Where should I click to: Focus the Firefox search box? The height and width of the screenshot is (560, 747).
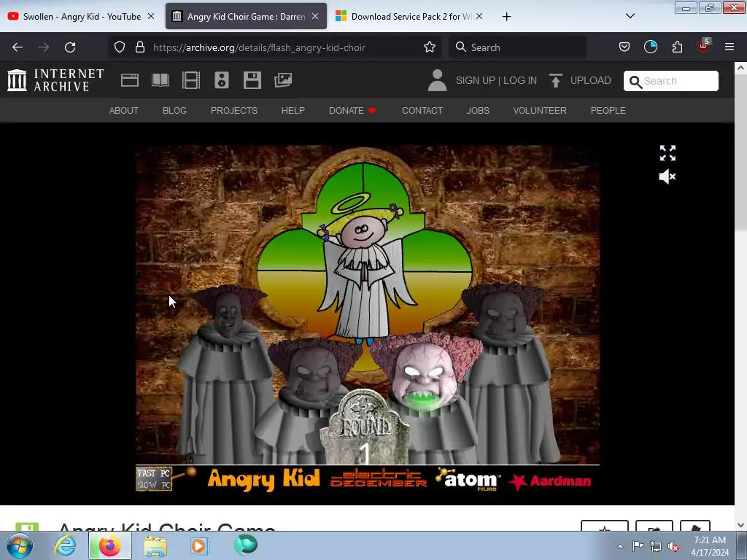518,47
